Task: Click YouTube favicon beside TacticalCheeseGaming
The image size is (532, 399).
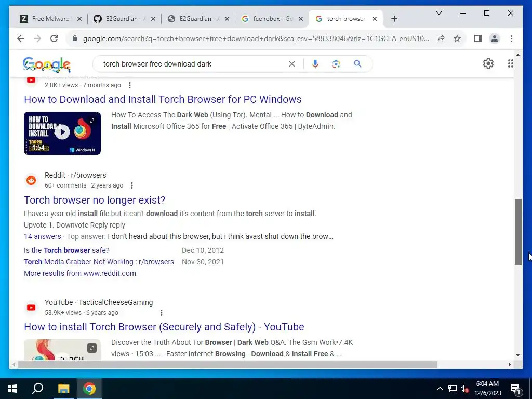Action: 31,308
